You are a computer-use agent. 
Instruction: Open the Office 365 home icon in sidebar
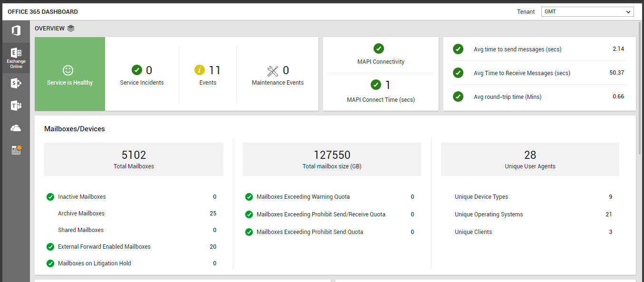[x=16, y=31]
